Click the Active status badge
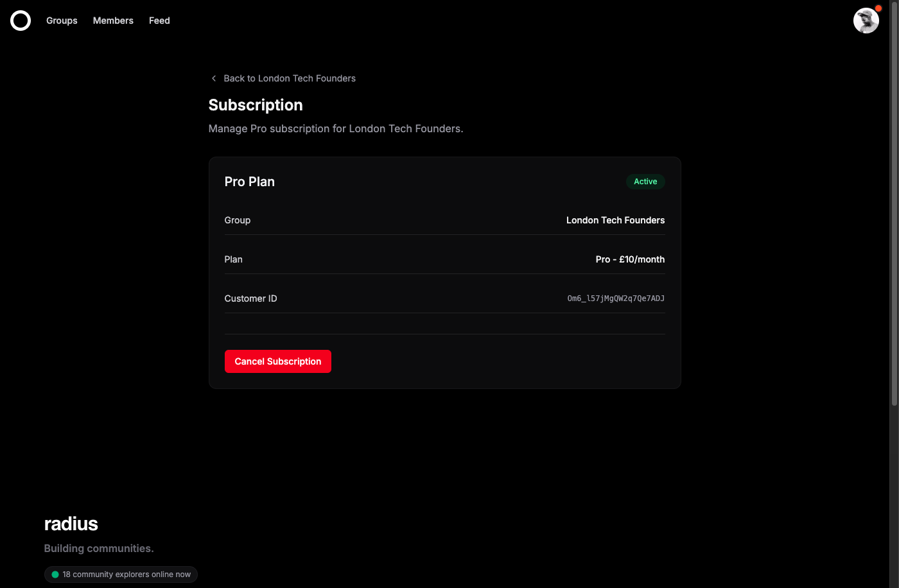Image resolution: width=899 pixels, height=588 pixels. pyautogui.click(x=645, y=181)
